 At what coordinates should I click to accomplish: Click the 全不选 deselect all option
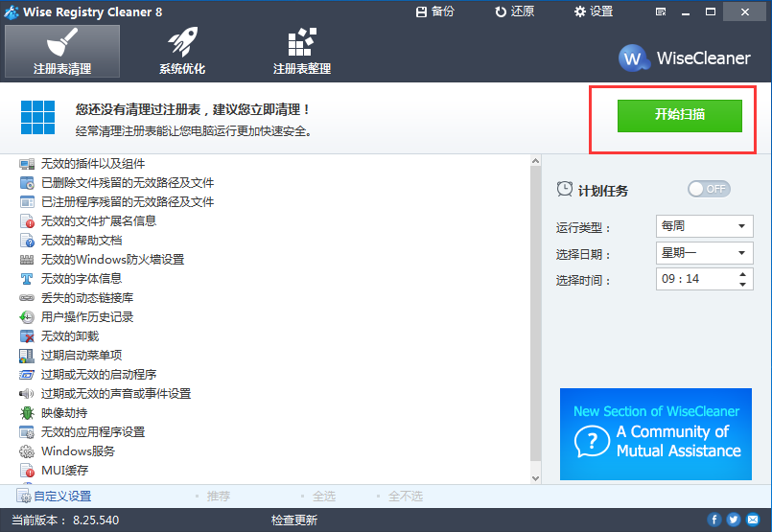[406, 497]
